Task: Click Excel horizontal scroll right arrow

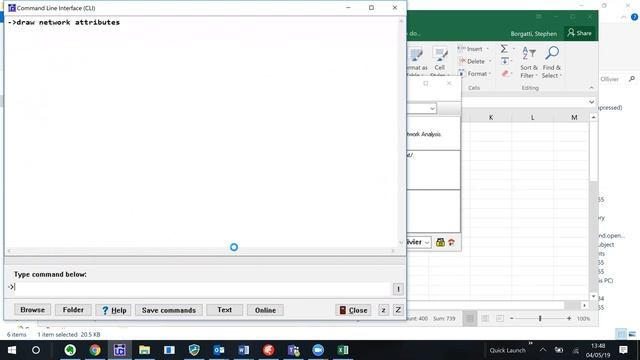Action: (584, 305)
